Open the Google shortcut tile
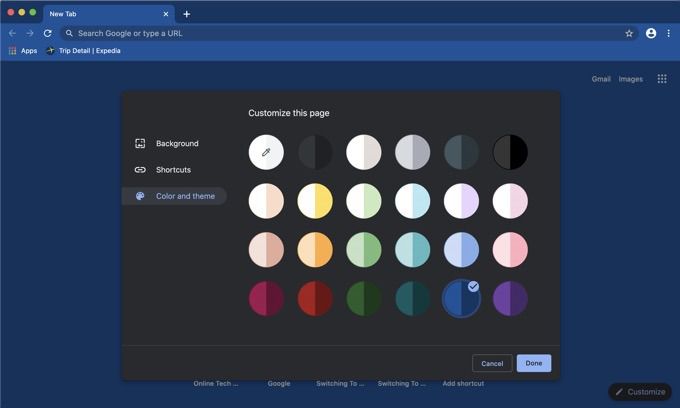The width and height of the screenshot is (680, 408). tap(279, 384)
